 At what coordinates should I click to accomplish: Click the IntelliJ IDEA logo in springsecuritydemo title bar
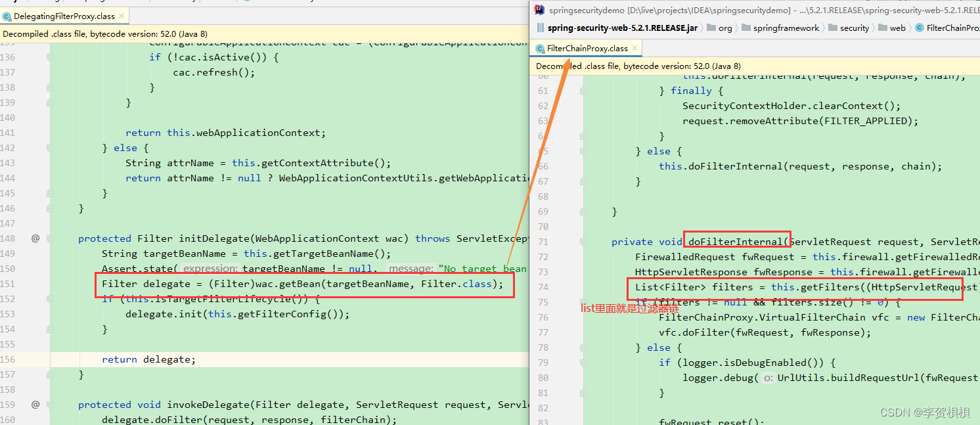[540, 9]
